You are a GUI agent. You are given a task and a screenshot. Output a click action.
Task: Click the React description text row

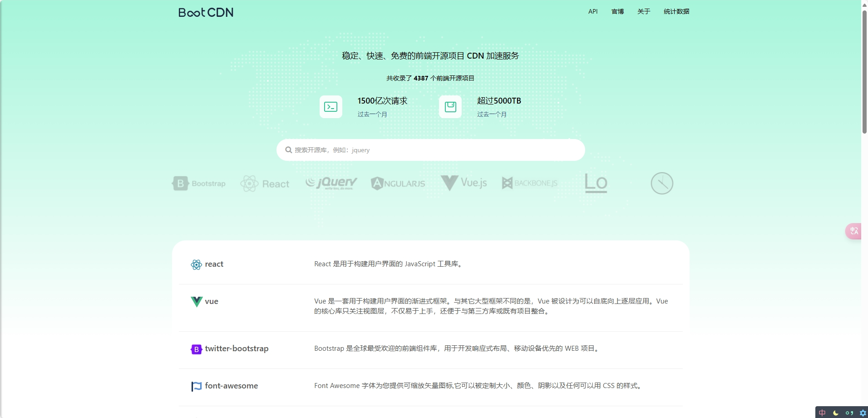(x=390, y=264)
